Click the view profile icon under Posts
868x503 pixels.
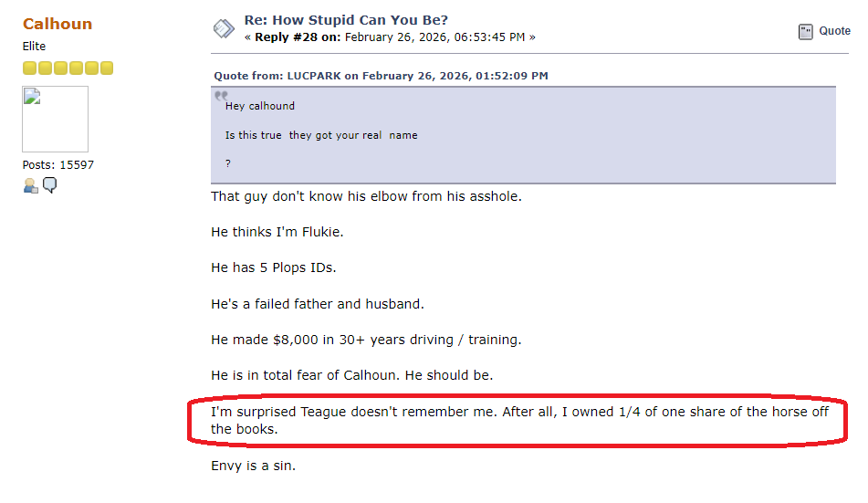tap(30, 185)
